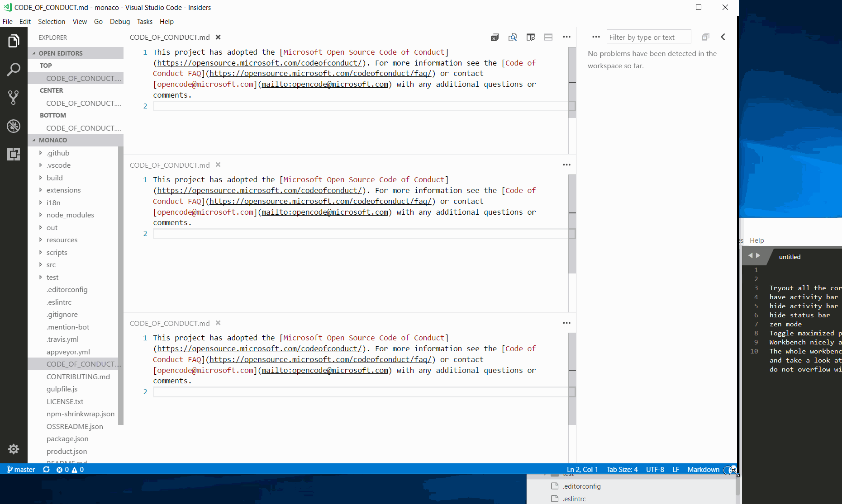Open CONTRIBUTING.md in the explorer
This screenshot has height=504, width=842.
click(78, 377)
